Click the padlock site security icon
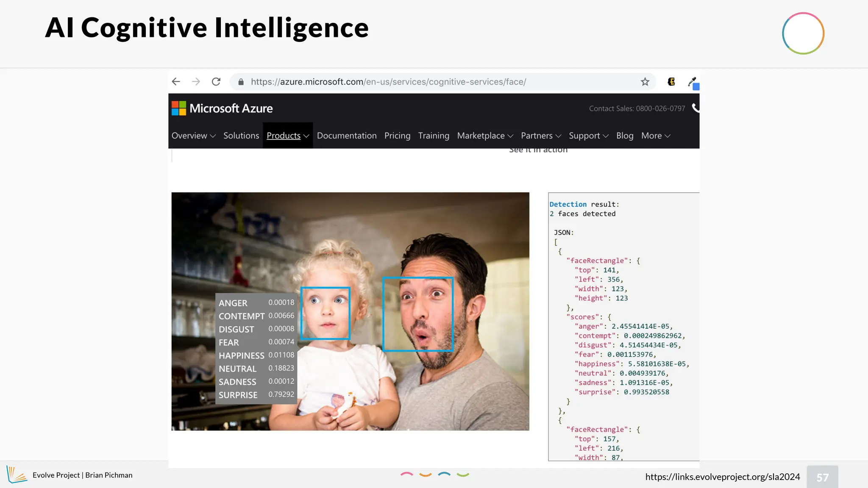 [241, 82]
